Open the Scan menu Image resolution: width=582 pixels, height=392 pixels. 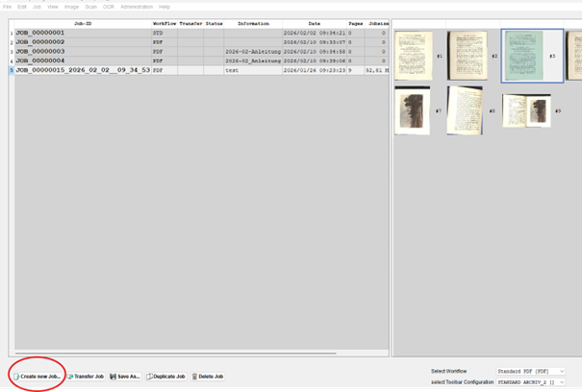(x=90, y=7)
